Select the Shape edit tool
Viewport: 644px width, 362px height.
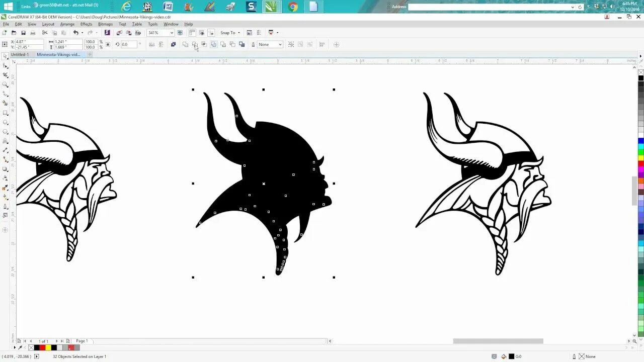[6, 65]
